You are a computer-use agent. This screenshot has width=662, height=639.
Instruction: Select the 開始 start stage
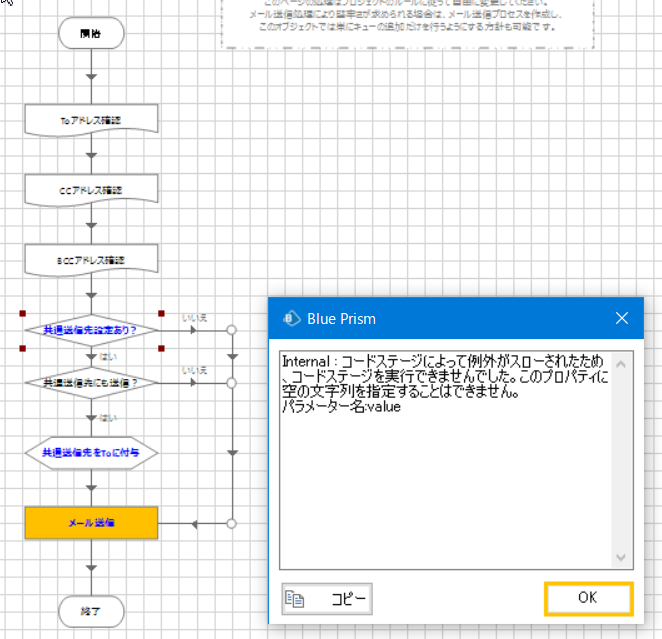point(91,33)
